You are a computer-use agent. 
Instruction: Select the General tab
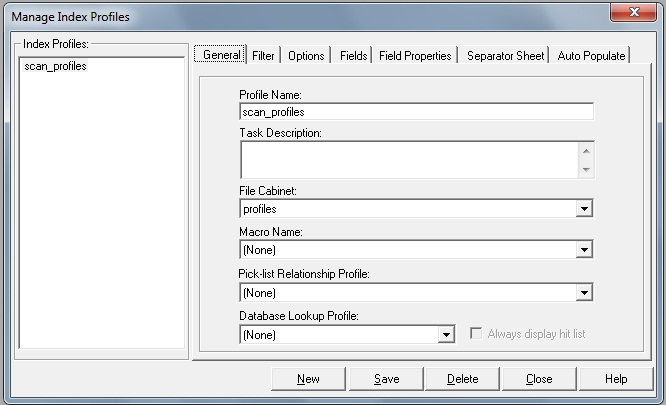(x=221, y=55)
